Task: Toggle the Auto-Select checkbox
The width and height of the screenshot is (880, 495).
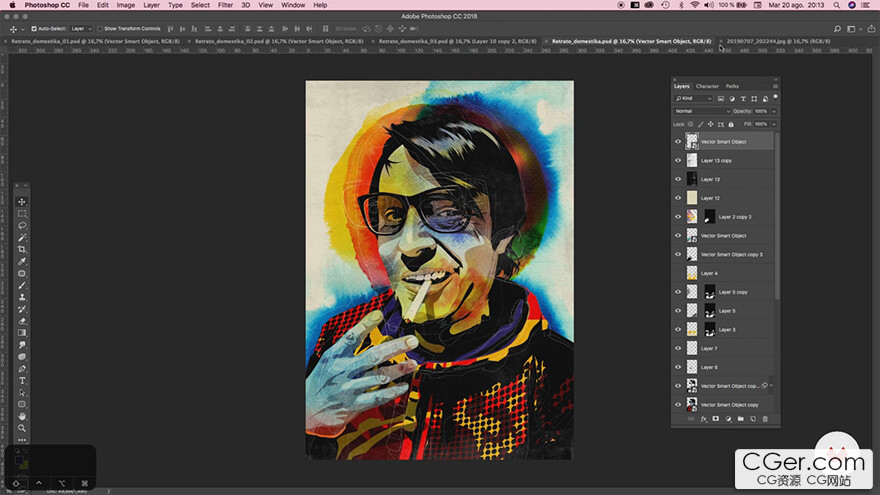Action: tap(34, 29)
